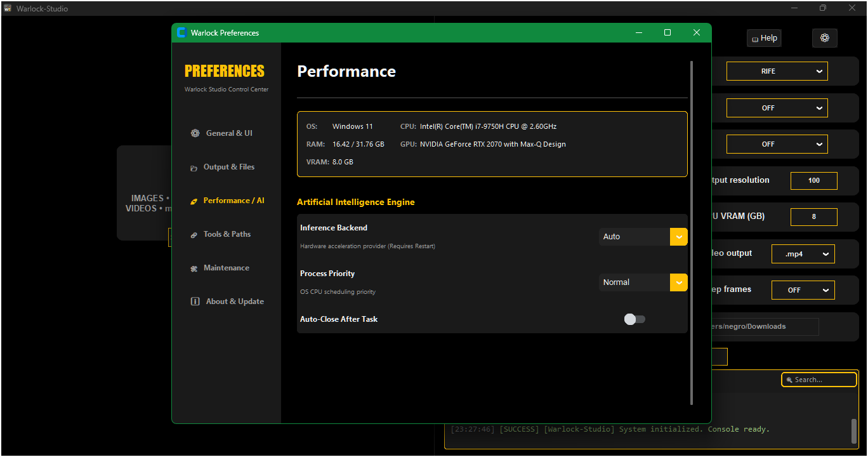The image size is (868, 457).
Task: Open the keep frames OFF dropdown
Action: [x=803, y=290]
